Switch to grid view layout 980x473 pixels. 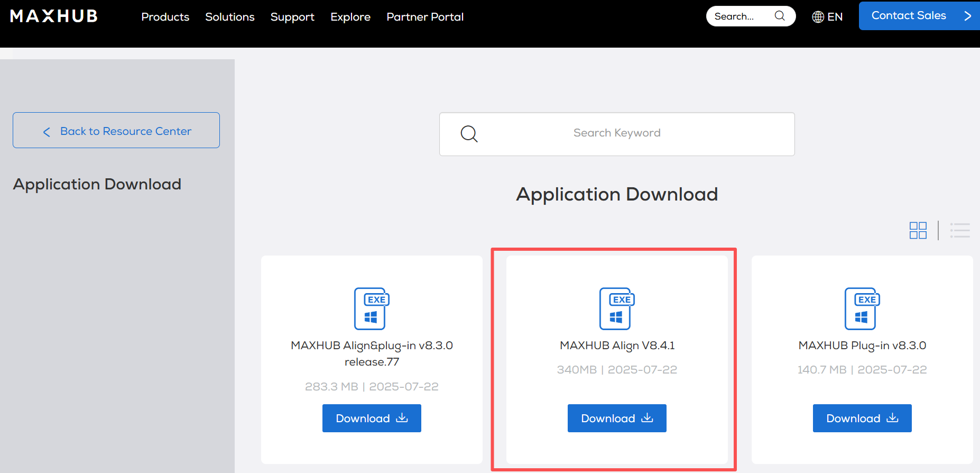click(x=918, y=231)
